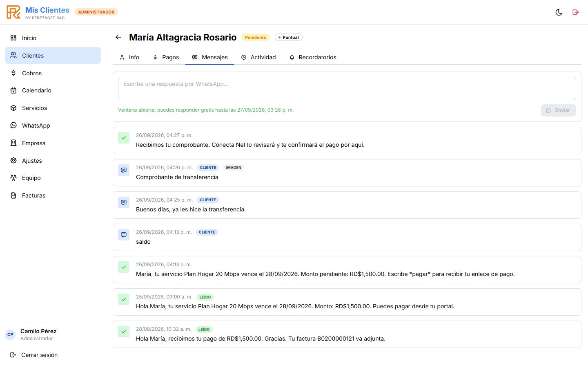Open the Cobros dollar icon entry

click(x=13, y=73)
